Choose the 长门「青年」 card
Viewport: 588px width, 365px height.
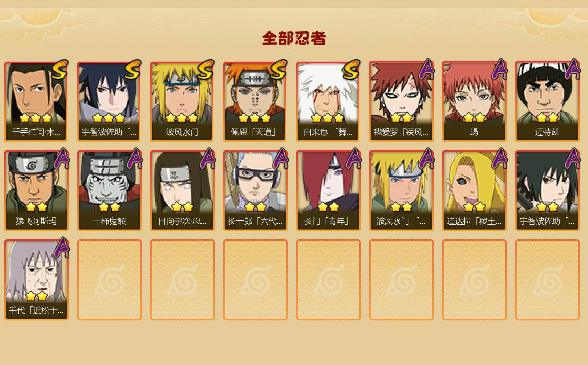click(328, 191)
